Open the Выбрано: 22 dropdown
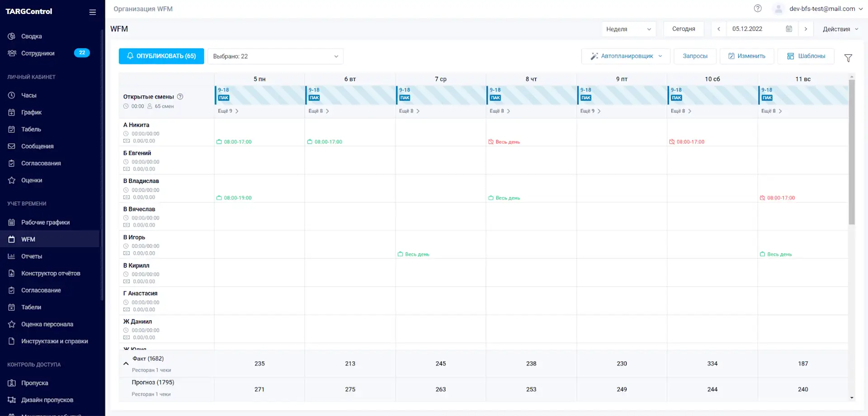The width and height of the screenshot is (868, 416). tap(275, 56)
